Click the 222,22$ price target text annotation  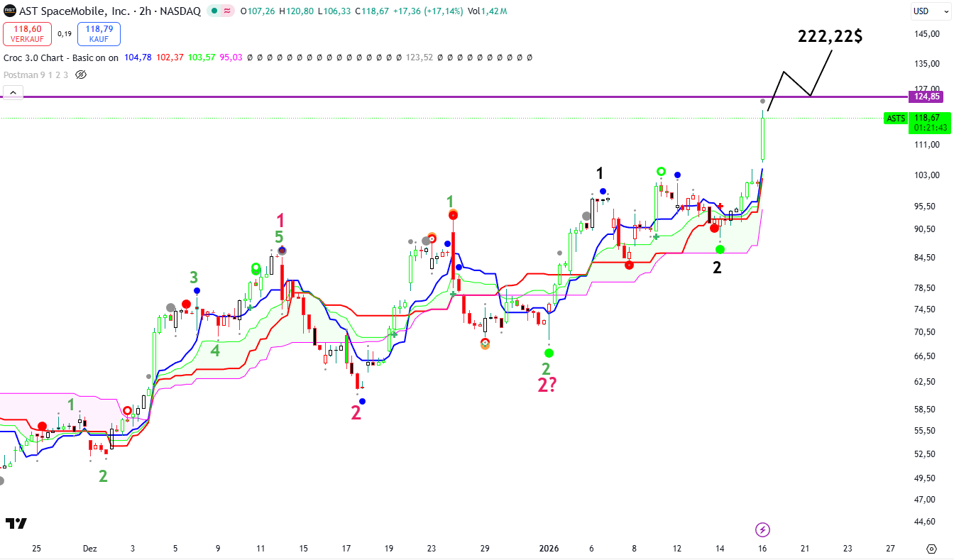tap(830, 37)
